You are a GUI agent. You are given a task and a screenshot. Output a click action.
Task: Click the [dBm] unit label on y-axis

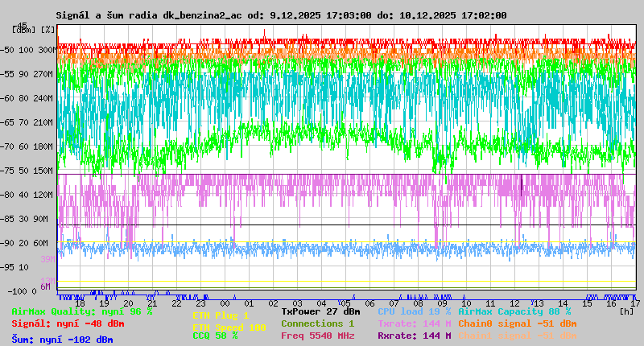[23, 29]
